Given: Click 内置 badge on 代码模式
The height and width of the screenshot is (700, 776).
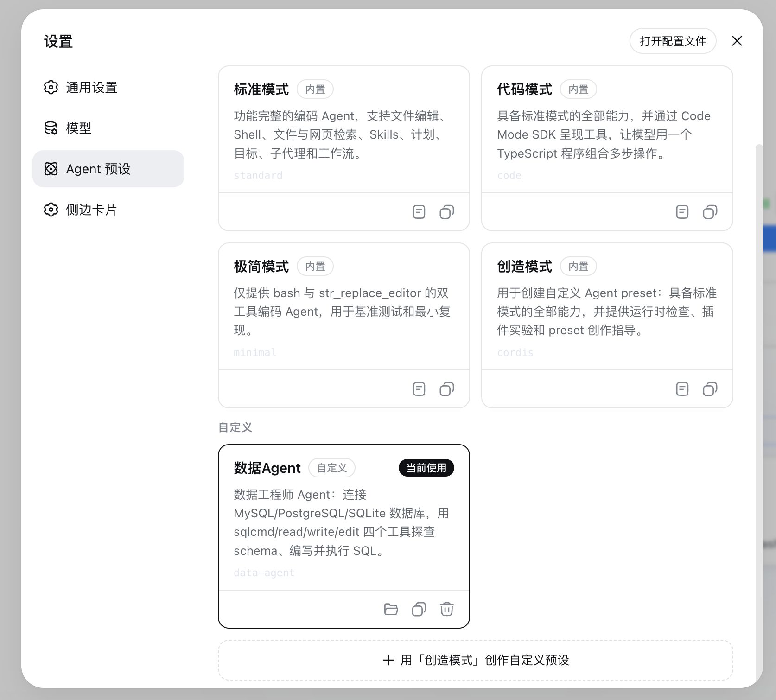Looking at the screenshot, I should point(579,89).
